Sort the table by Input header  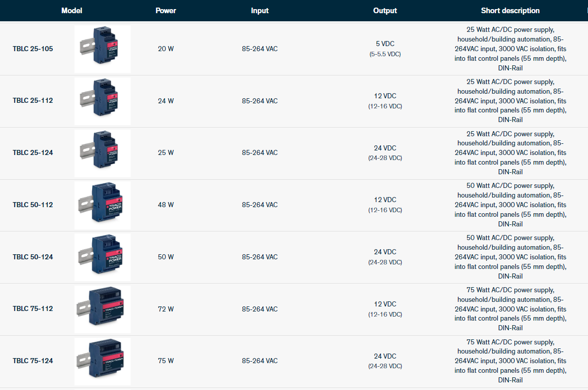point(260,11)
